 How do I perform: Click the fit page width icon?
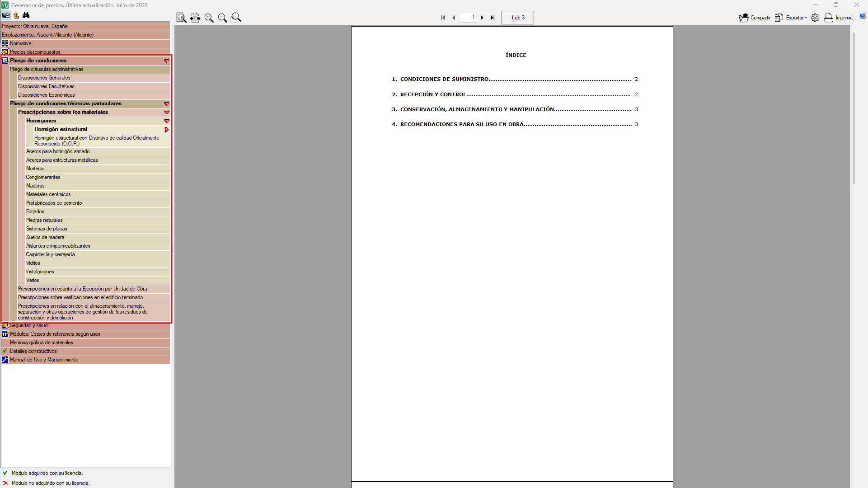click(195, 18)
